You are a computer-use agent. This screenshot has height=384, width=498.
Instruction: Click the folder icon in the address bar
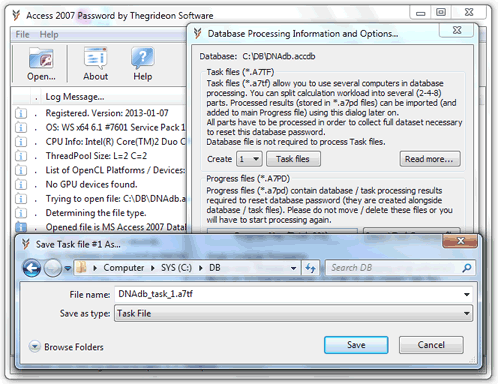coord(82,268)
